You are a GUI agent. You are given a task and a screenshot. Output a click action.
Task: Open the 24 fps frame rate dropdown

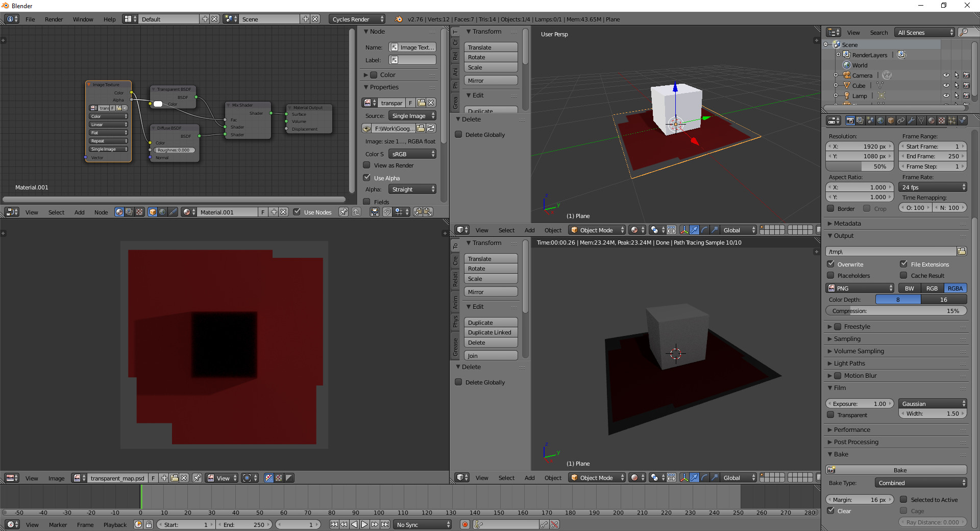[x=933, y=187]
